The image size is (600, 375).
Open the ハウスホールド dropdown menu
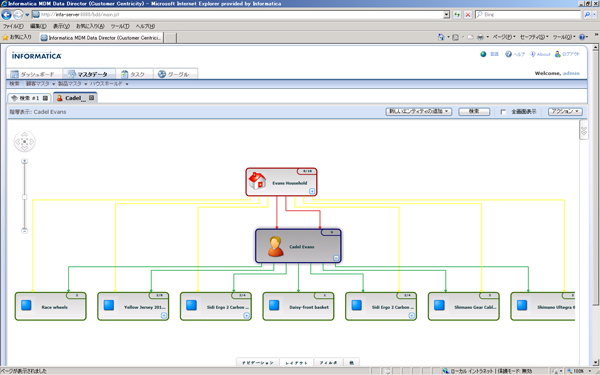(109, 84)
